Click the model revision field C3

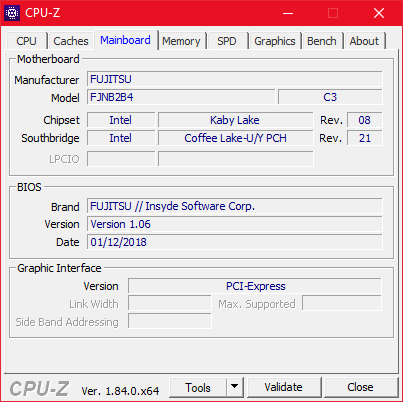[x=330, y=97]
